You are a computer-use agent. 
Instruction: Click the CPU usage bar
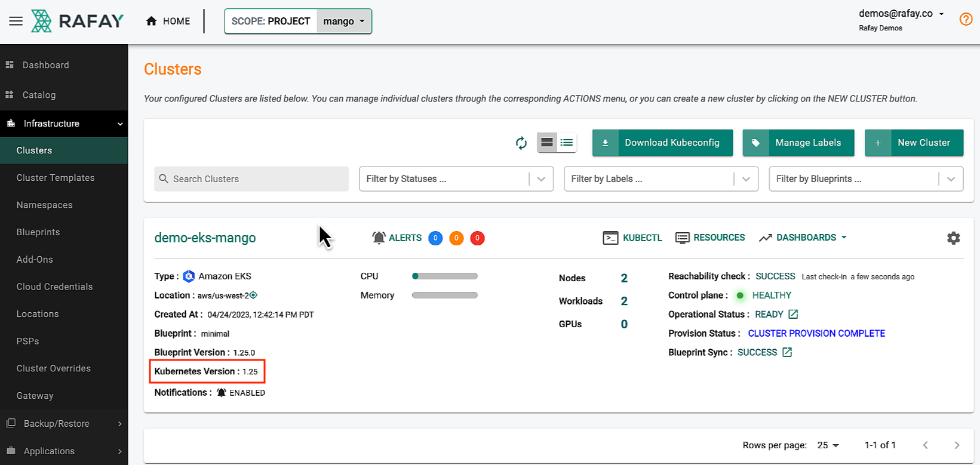pyautogui.click(x=445, y=276)
